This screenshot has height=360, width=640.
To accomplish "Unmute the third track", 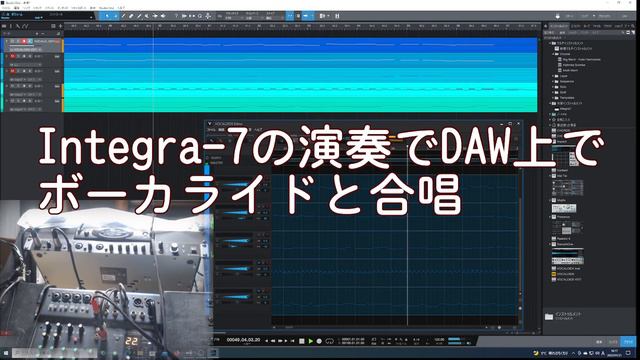I will 12,71.
